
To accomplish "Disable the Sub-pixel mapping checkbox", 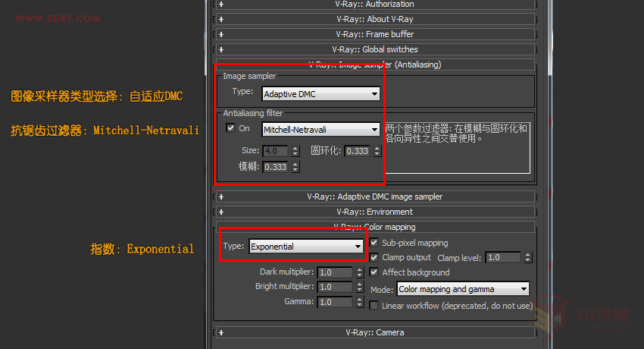I will (x=374, y=243).
